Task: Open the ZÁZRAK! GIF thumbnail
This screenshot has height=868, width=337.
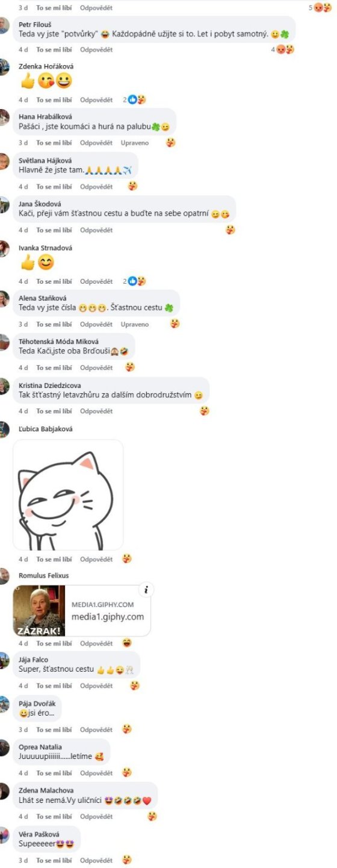Action: [39, 611]
